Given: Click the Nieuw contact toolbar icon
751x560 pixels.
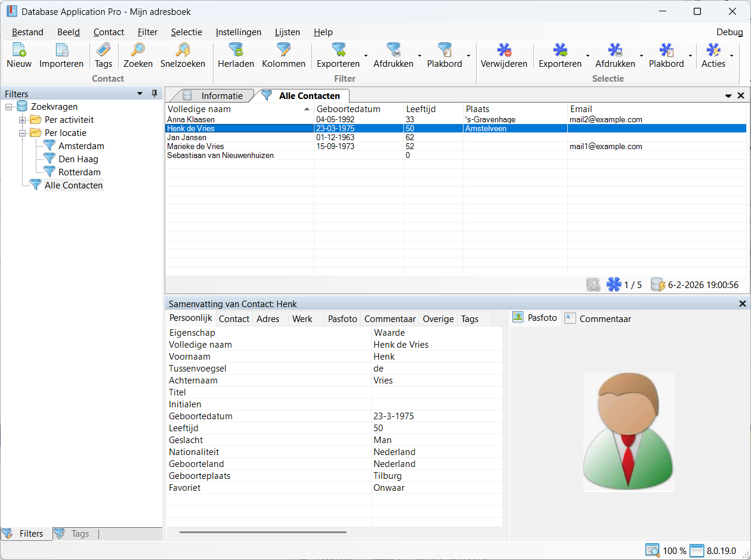Looking at the screenshot, I should tap(19, 50).
